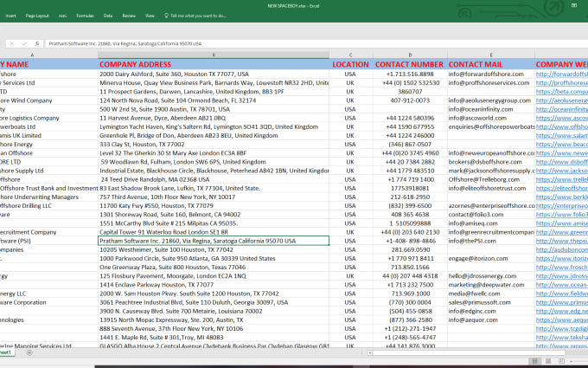Select the 'Offshore Trust Bank and Investment' cell
Viewport: 588px width, 368px height.
pyautogui.click(x=48, y=188)
